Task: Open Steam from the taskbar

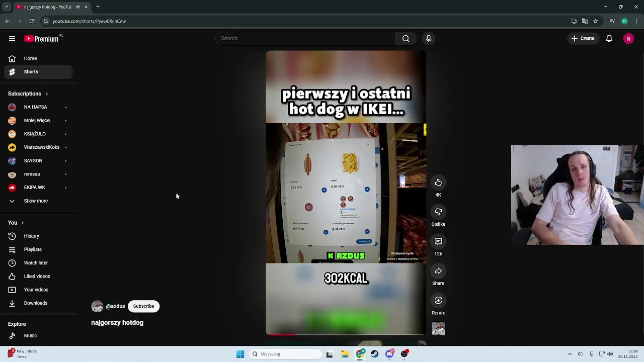Action: click(375, 354)
